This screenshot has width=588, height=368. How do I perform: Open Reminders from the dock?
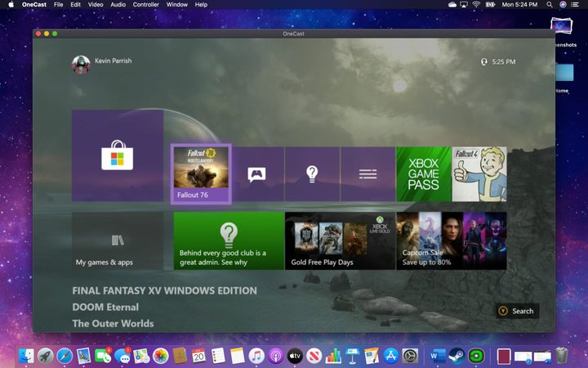click(x=218, y=355)
